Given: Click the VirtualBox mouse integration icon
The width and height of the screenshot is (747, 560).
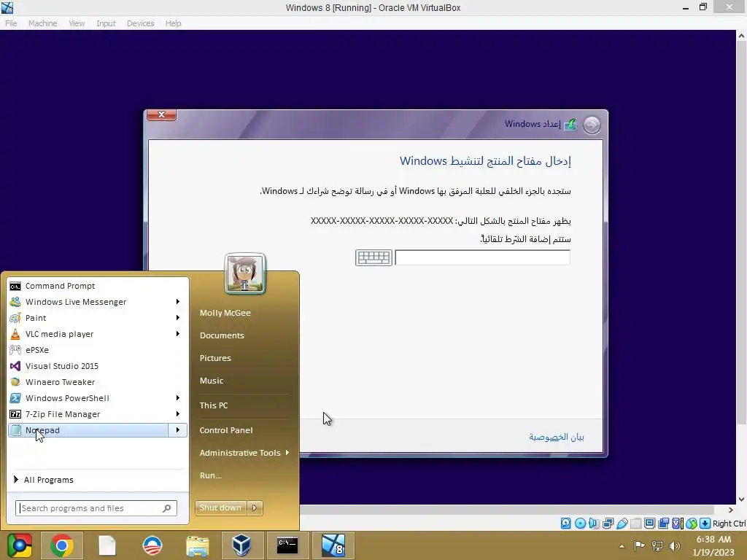Looking at the screenshot, I should 692,524.
